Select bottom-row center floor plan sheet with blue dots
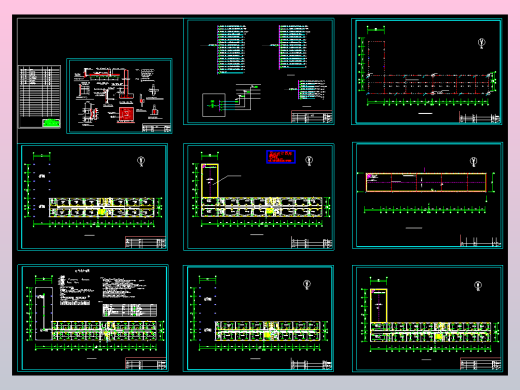Viewport: 520px width, 390px height. tap(258, 318)
